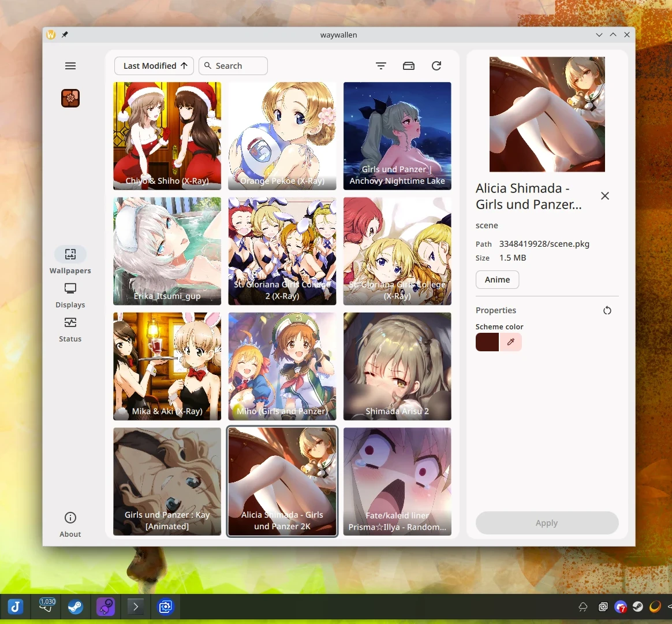Click the dark red Scheme color swatch
Viewport: 672px width, 624px height.
(487, 342)
